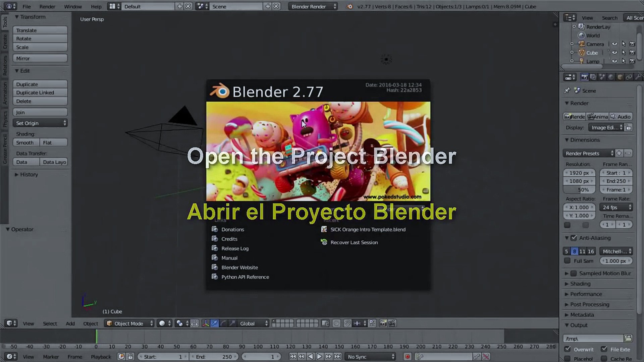Screen dimensions: 644x362
Task: Click the Duplicate Linked button
Action: (x=40, y=93)
